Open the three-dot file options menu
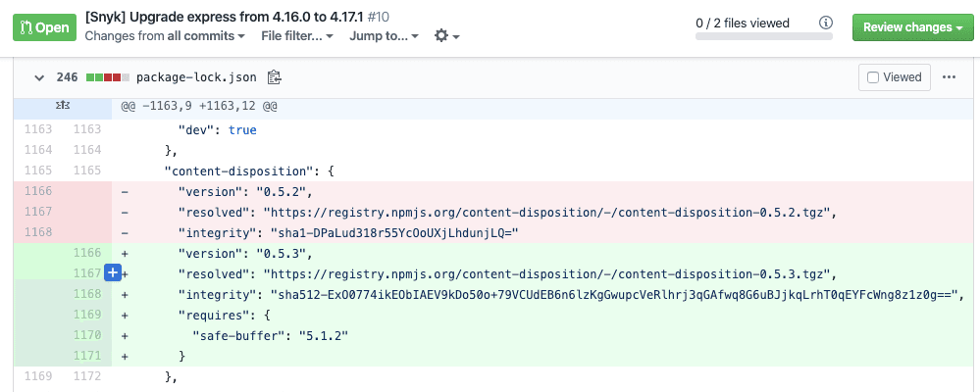This screenshot has width=980, height=392. tap(949, 77)
